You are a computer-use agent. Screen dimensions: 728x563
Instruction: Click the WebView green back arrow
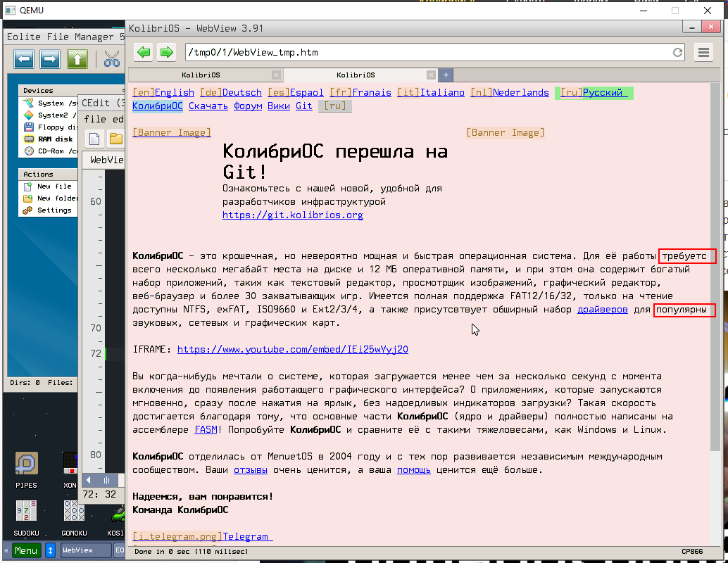point(144,52)
